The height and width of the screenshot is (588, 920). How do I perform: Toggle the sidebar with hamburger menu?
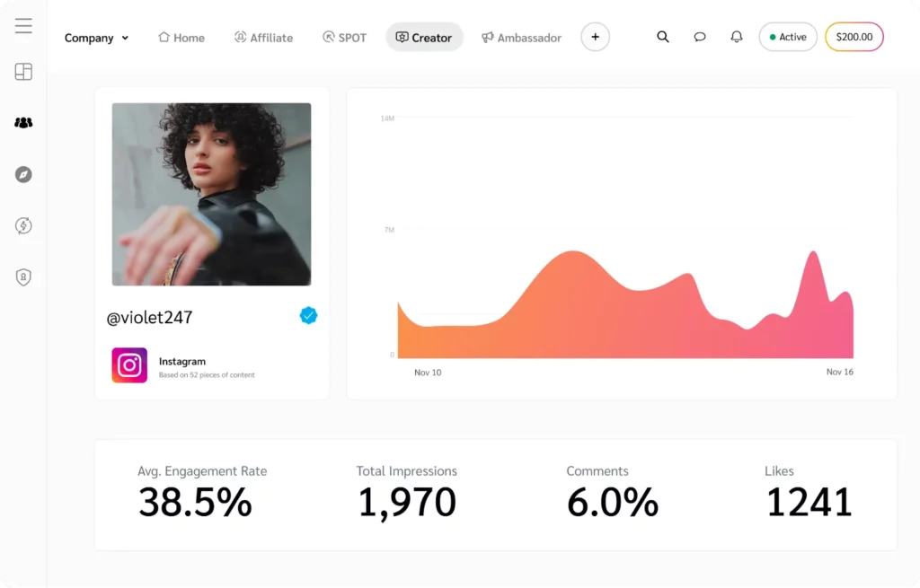22,24
